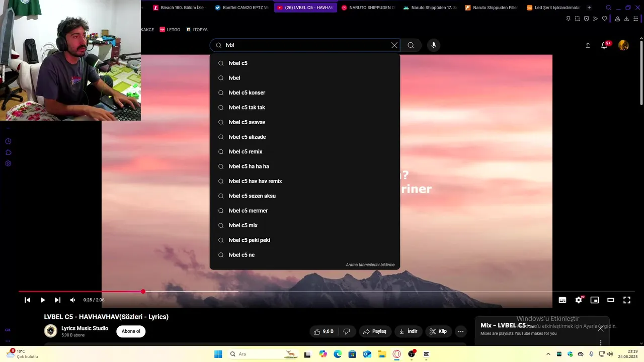Image resolution: width=644 pixels, height=362 pixels.
Task: Select suggestion 'lvbel c5 mix'
Action: 305,225
